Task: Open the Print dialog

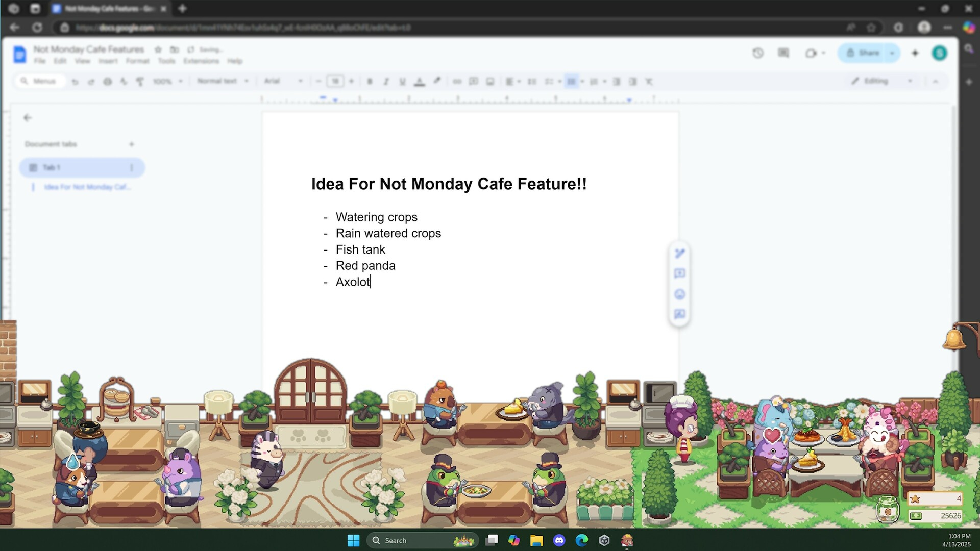Action: [108, 81]
